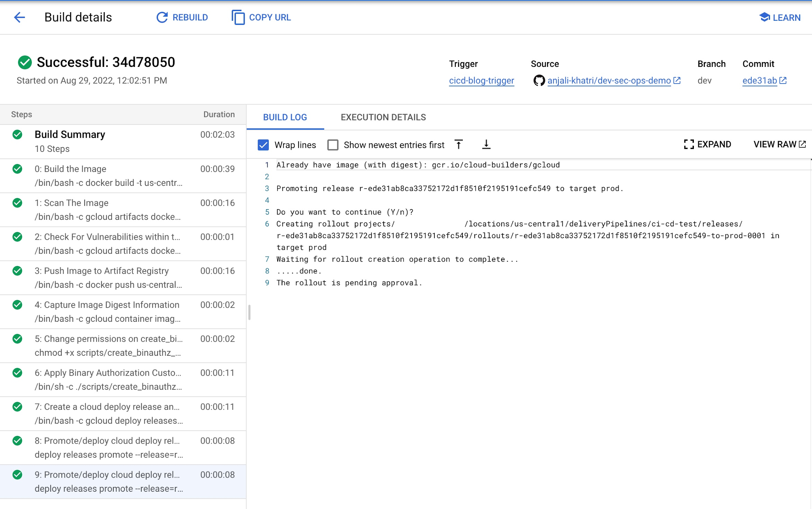The image size is (812, 509).
Task: Click log line 1 'Already have image' text
Action: coord(418,165)
